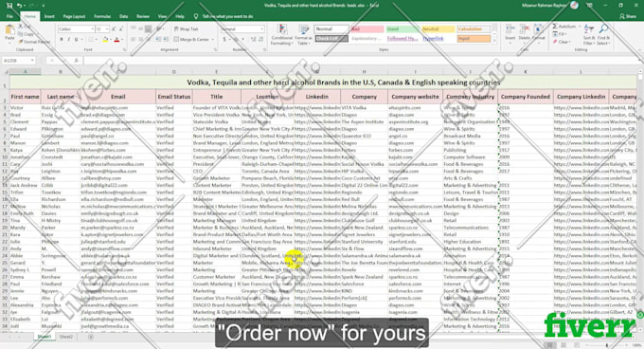Viewport: 644px width, 349px height.
Task: Select the Email Status column header cell
Action: pos(174,97)
